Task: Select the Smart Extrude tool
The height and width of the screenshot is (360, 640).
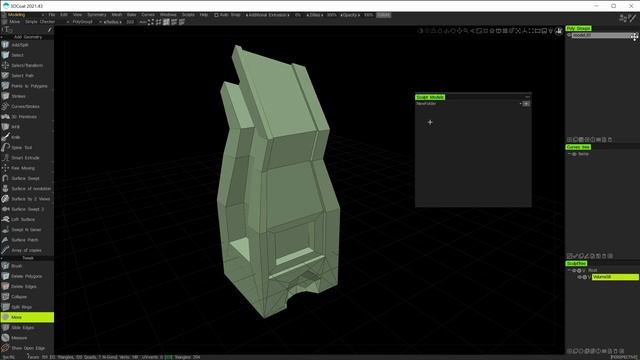Action: 27,158
